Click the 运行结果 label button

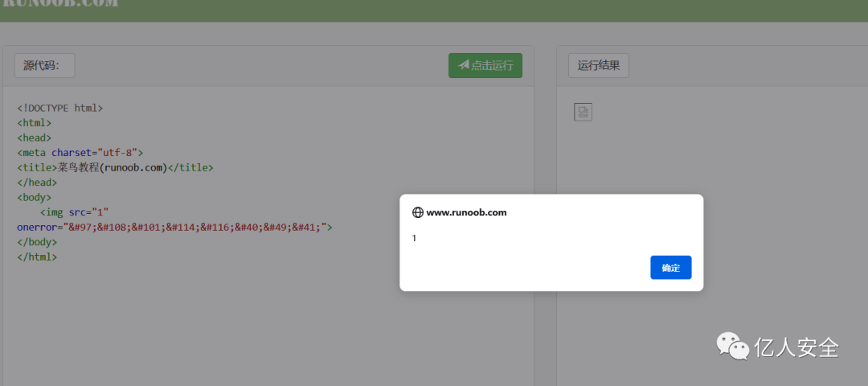click(x=599, y=65)
